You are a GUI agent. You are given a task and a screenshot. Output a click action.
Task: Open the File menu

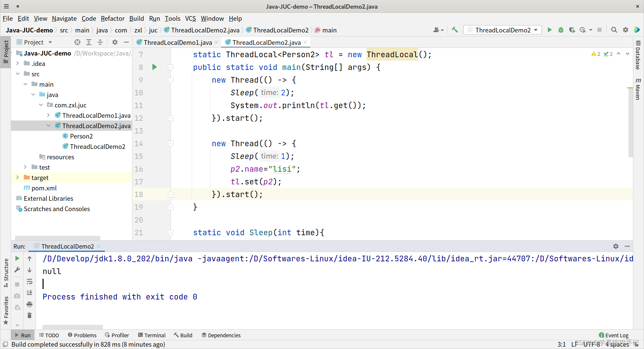click(7, 18)
